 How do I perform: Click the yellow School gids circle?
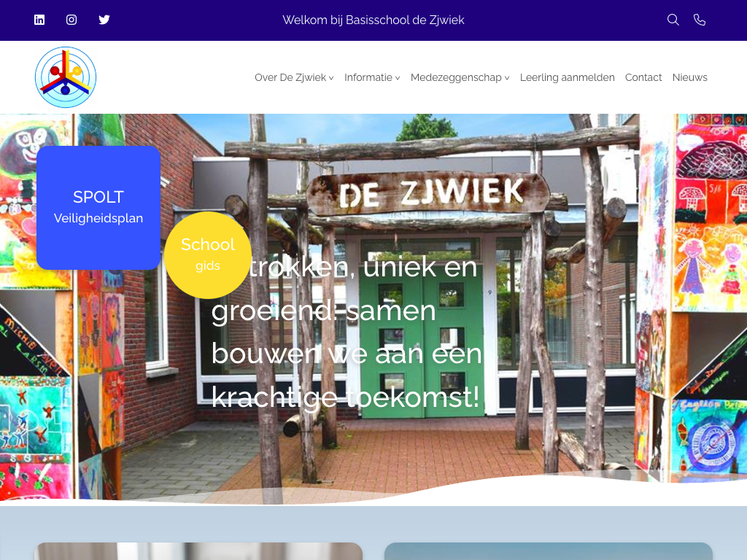point(208,254)
